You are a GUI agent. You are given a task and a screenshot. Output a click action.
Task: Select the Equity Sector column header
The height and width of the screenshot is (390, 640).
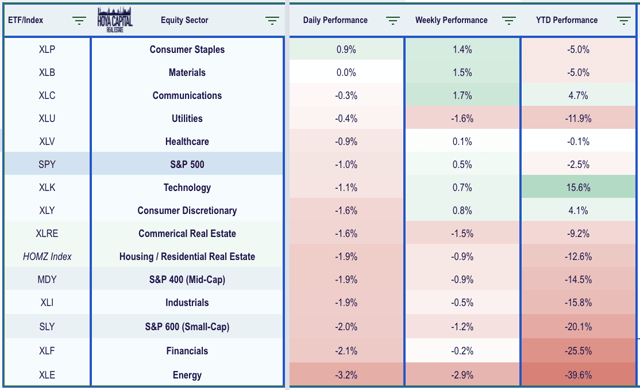point(184,20)
